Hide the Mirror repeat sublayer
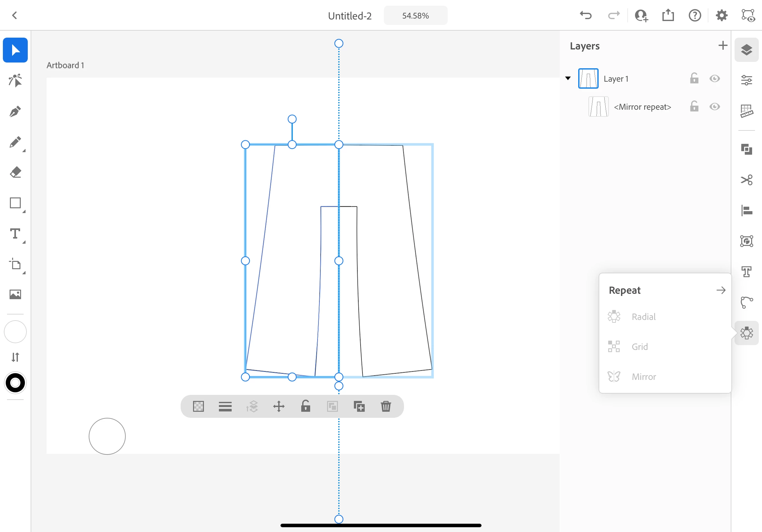 [x=714, y=107]
